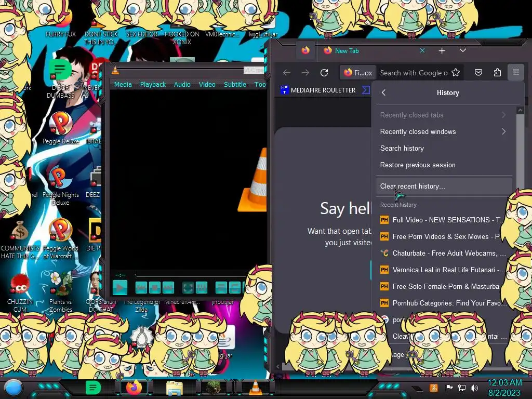
Task: Focus the Search with Google address field
Action: pyautogui.click(x=414, y=73)
